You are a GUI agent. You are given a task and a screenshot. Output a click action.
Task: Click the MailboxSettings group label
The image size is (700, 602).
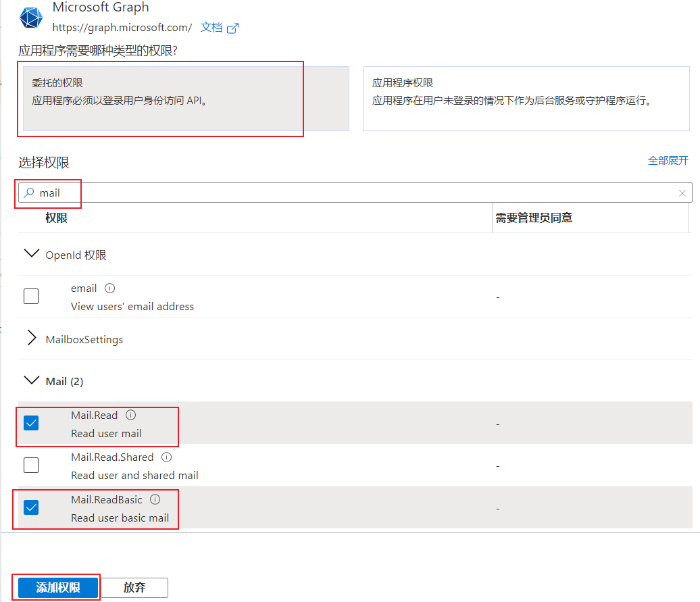click(84, 340)
